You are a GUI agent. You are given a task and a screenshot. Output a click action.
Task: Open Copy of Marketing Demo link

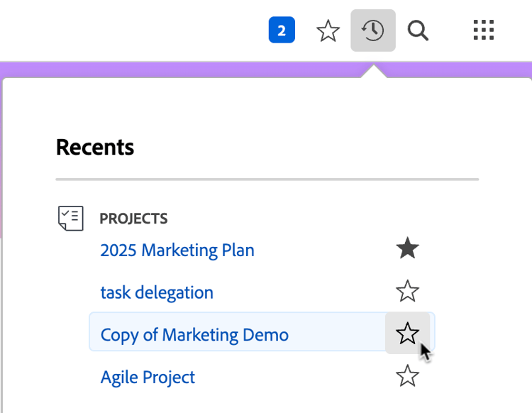click(194, 334)
